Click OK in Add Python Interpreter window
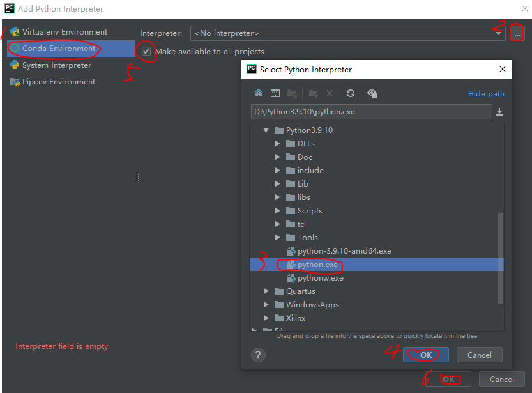Screen dimensions: 532x393 click(x=448, y=379)
